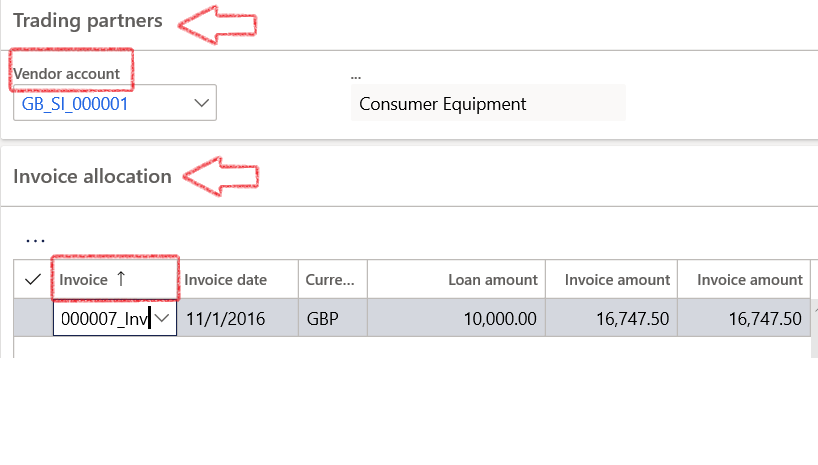818x465 pixels.
Task: Open the 000007_Inv invoice dropdown arrow
Action: point(162,318)
